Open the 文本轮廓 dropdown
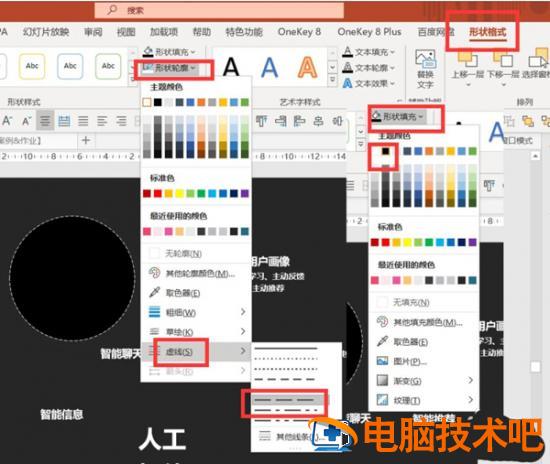The width and height of the screenshot is (550, 464). coord(369,68)
